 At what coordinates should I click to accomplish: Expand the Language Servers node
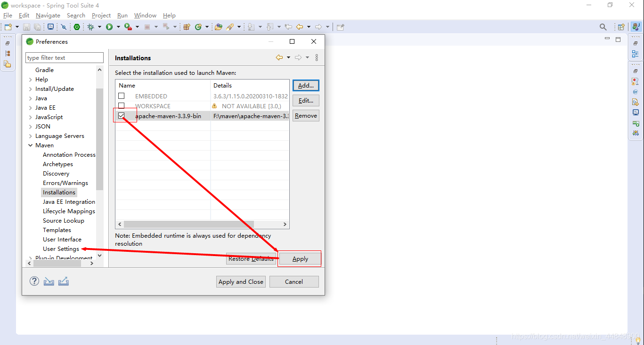[x=30, y=136]
